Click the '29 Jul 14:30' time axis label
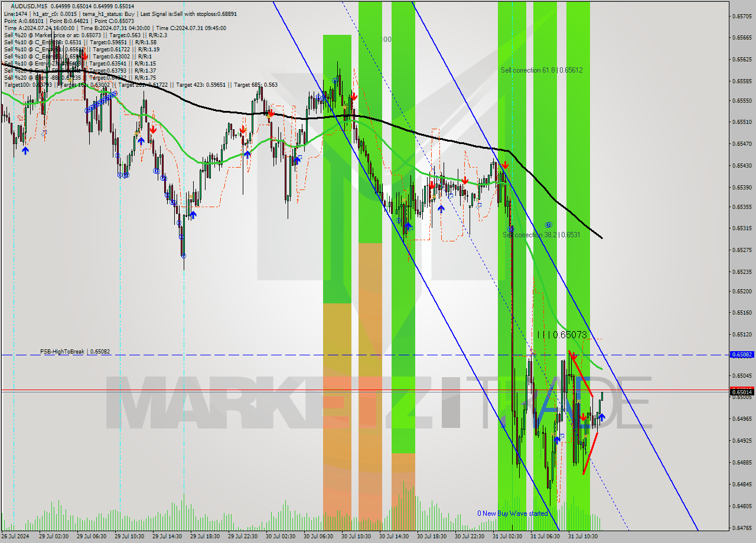The height and width of the screenshot is (543, 756). (167, 537)
